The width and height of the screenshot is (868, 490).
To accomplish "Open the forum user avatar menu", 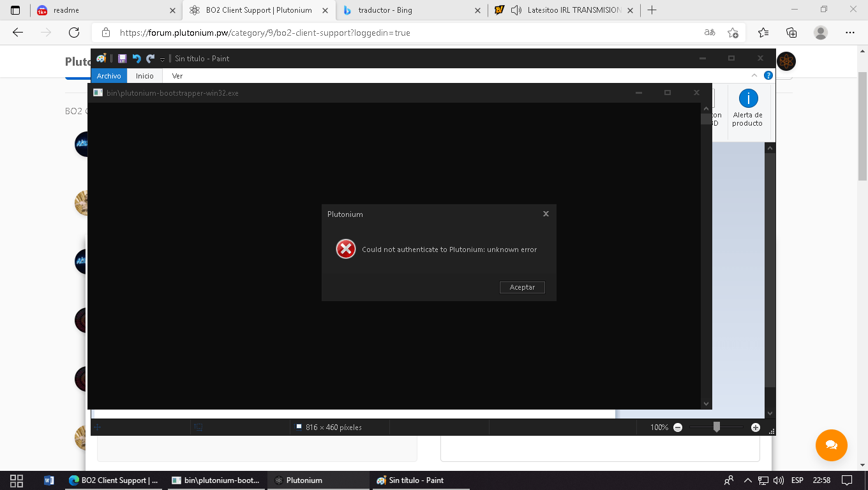I will tap(786, 61).
